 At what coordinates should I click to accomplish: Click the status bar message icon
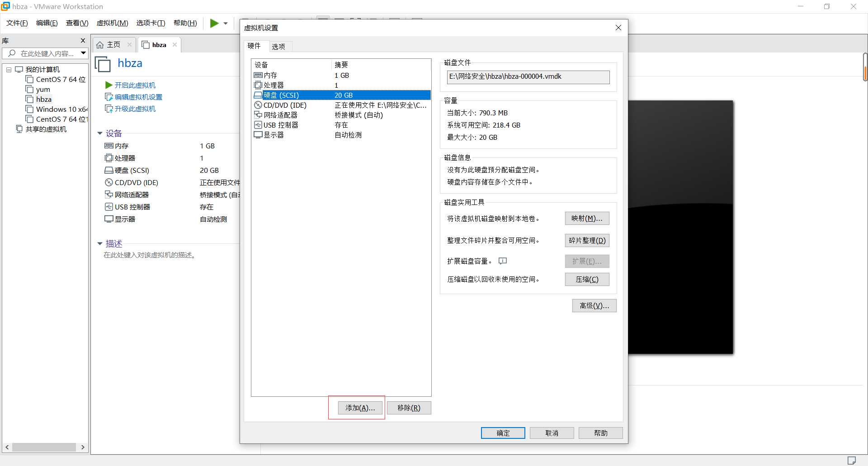pyautogui.click(x=852, y=461)
